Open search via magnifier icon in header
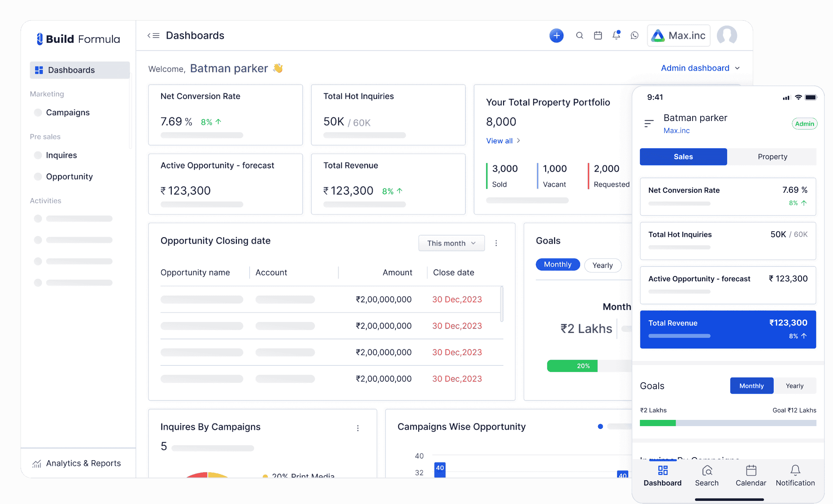 (x=579, y=36)
